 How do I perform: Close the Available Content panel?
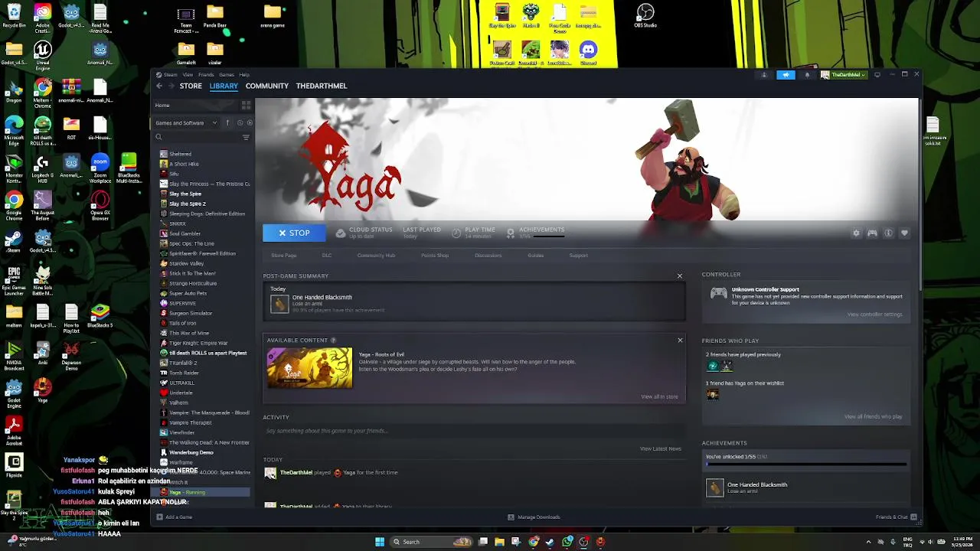tap(680, 340)
